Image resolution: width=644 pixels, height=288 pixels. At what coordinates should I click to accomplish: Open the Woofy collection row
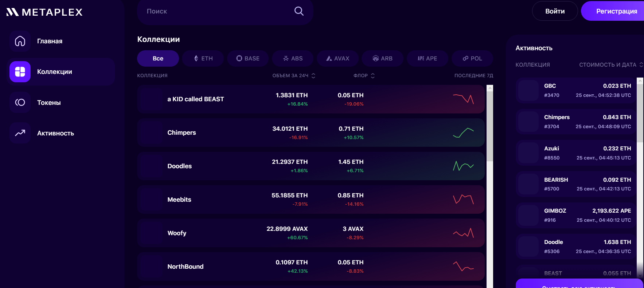coord(311,233)
